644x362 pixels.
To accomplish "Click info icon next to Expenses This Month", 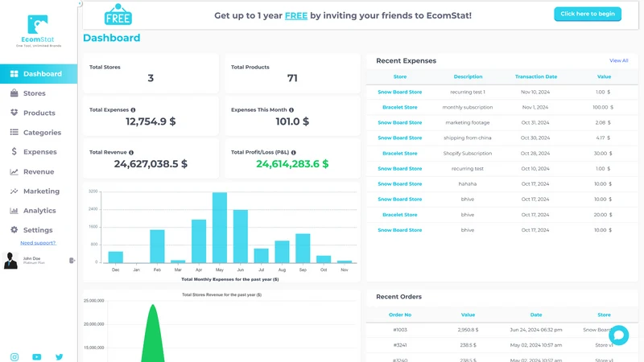I will (291, 110).
